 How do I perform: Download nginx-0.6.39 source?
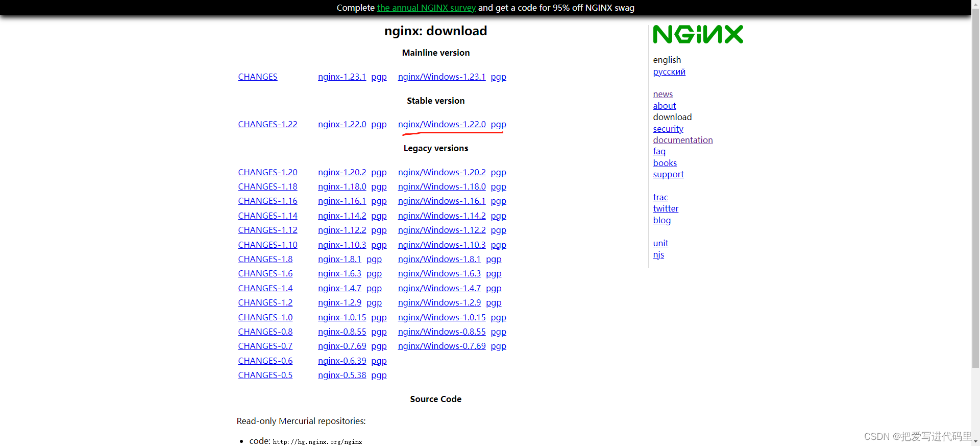(342, 361)
